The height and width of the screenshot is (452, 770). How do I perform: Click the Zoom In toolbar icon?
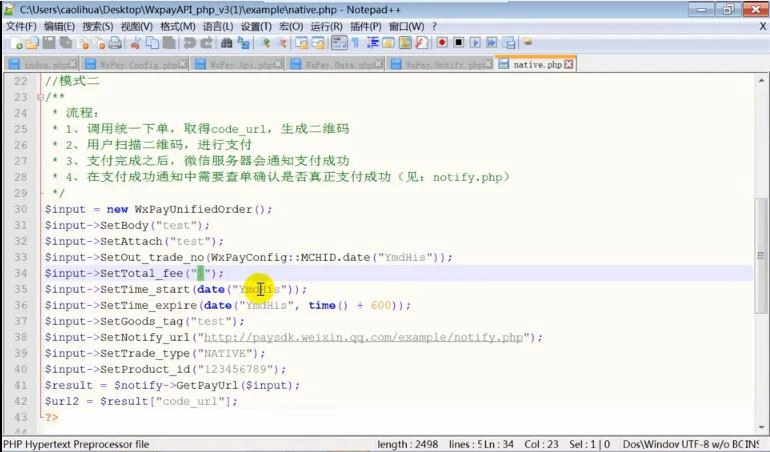(266, 43)
